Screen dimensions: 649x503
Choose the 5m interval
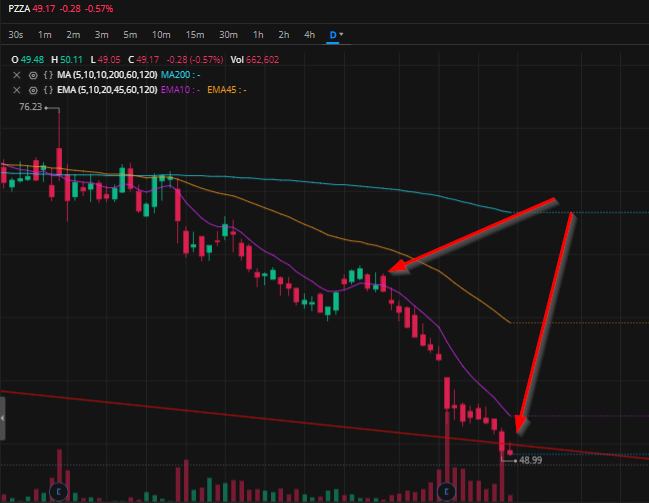[x=130, y=35]
